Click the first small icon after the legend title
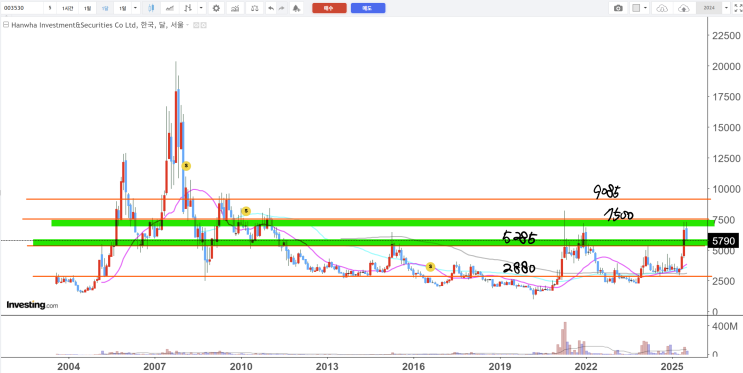This screenshot has height=373, width=743. point(196,25)
